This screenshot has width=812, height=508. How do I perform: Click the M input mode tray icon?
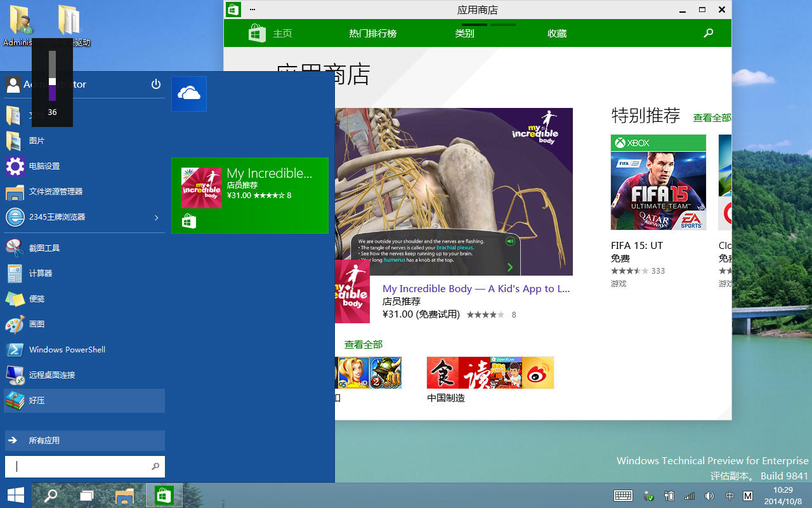pyautogui.click(x=749, y=496)
